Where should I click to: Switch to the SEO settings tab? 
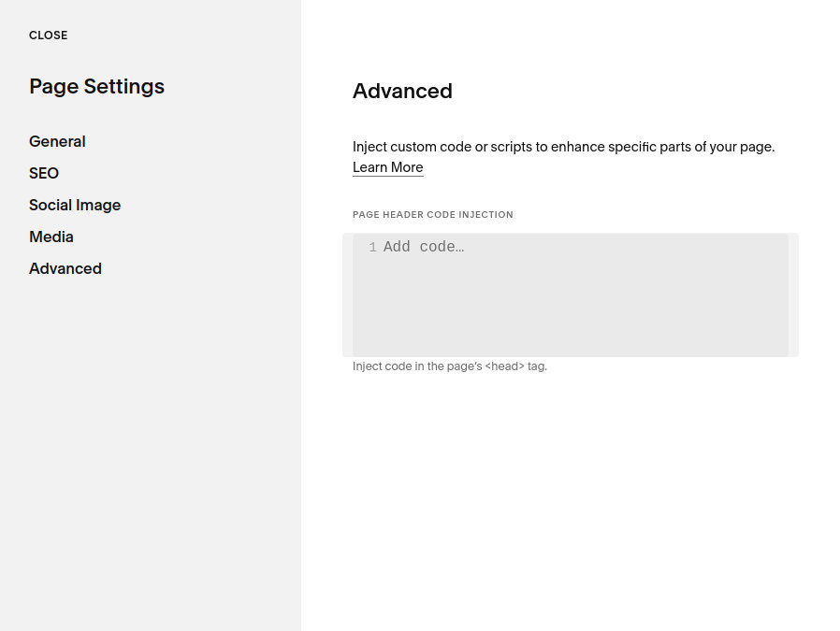(44, 173)
